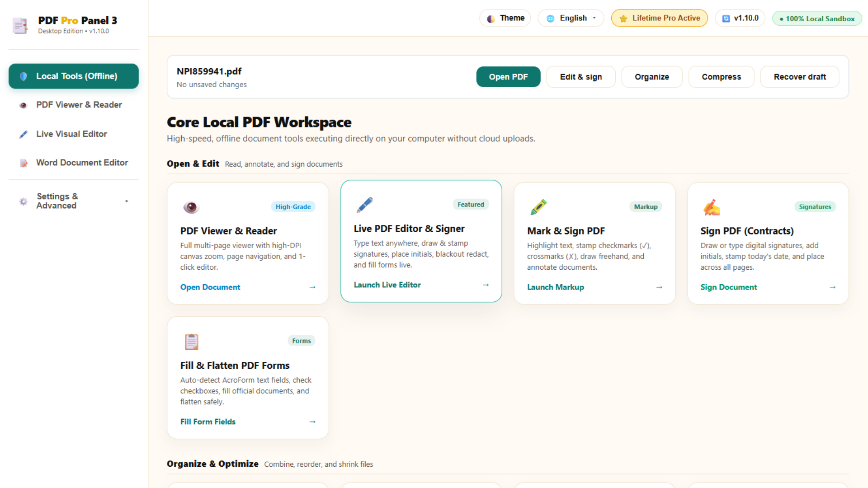This screenshot has height=488, width=868.
Task: Open the English language dropdown
Action: [x=571, y=18]
